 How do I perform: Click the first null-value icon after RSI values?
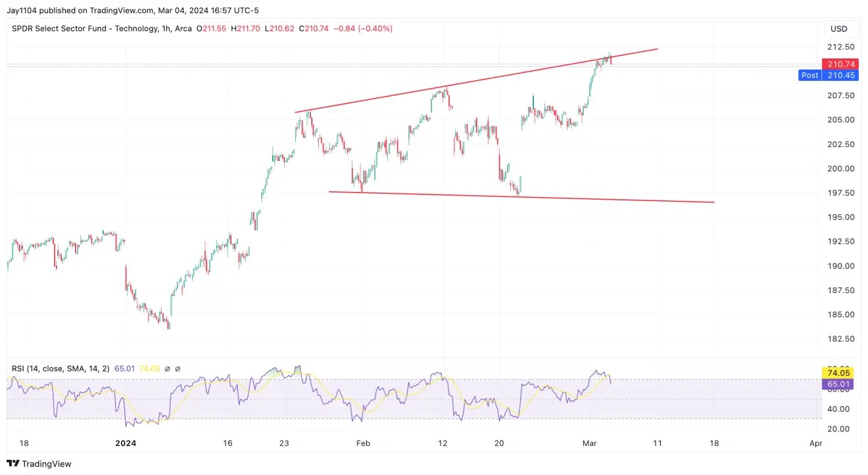167,369
